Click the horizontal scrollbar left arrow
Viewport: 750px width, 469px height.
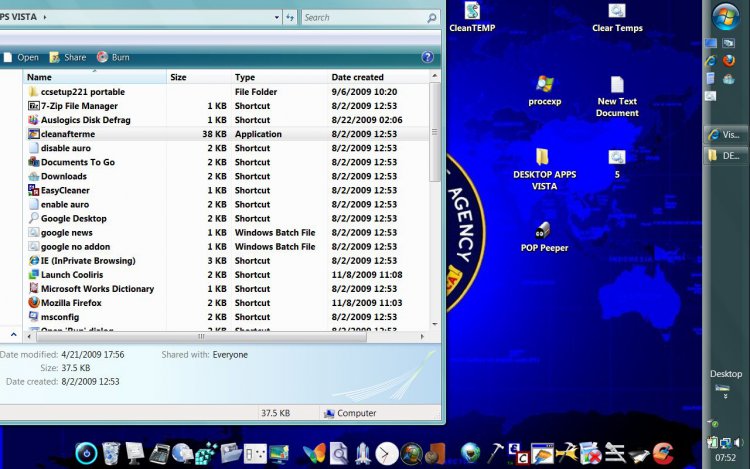(x=30, y=337)
